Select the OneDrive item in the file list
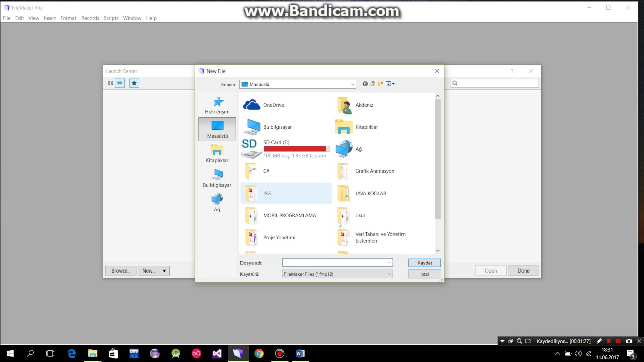This screenshot has height=362, width=644. (286, 105)
